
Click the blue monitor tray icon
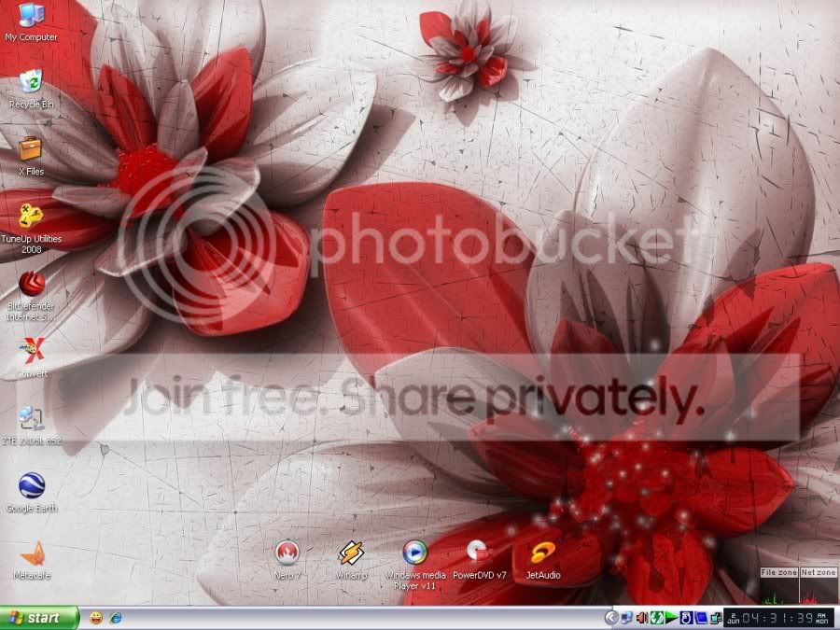(x=700, y=618)
